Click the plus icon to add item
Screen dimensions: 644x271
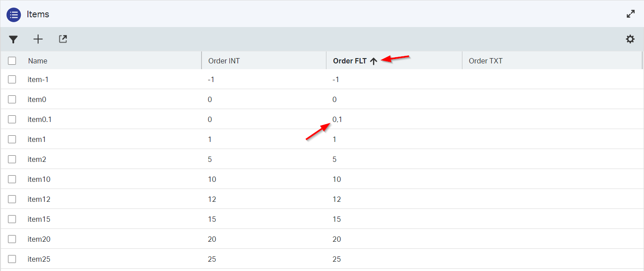coord(38,39)
